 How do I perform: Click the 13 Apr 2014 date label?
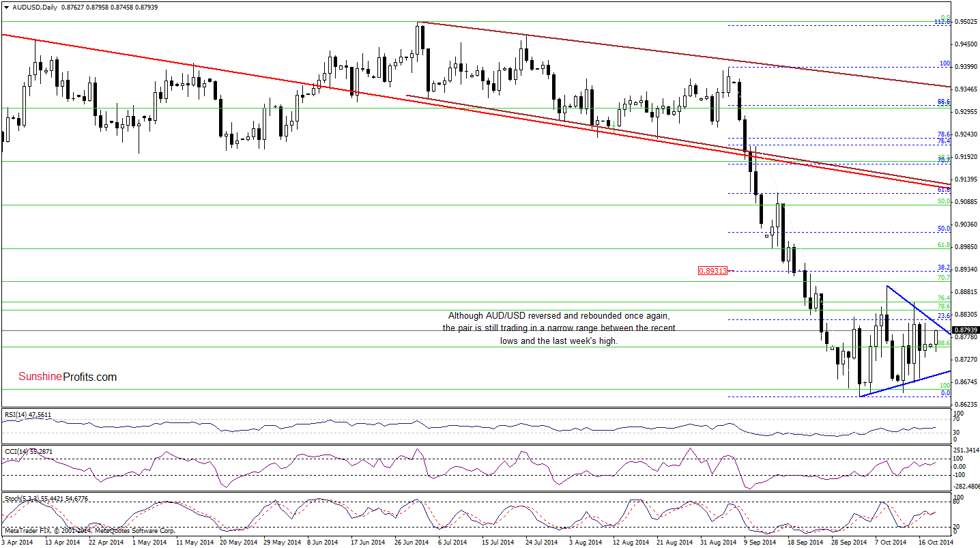pyautogui.click(x=62, y=542)
